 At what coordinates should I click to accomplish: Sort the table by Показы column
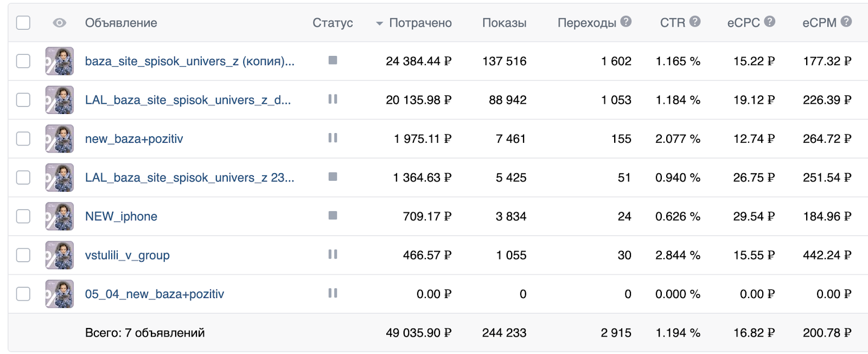coord(504,23)
